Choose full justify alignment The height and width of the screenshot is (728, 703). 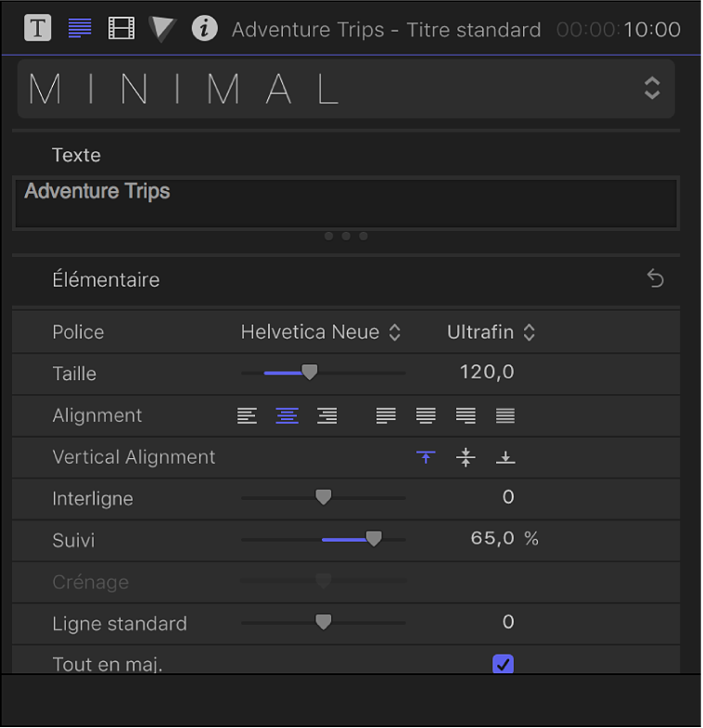505,415
